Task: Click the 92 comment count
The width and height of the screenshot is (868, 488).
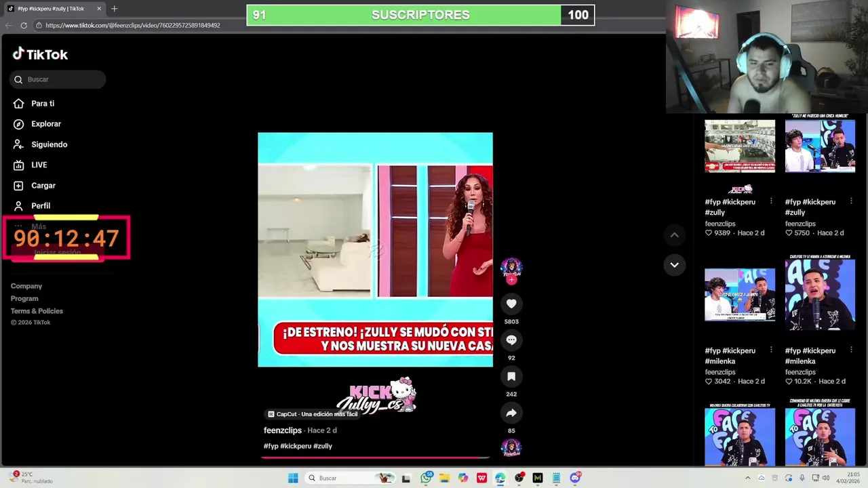Action: pyautogui.click(x=511, y=358)
